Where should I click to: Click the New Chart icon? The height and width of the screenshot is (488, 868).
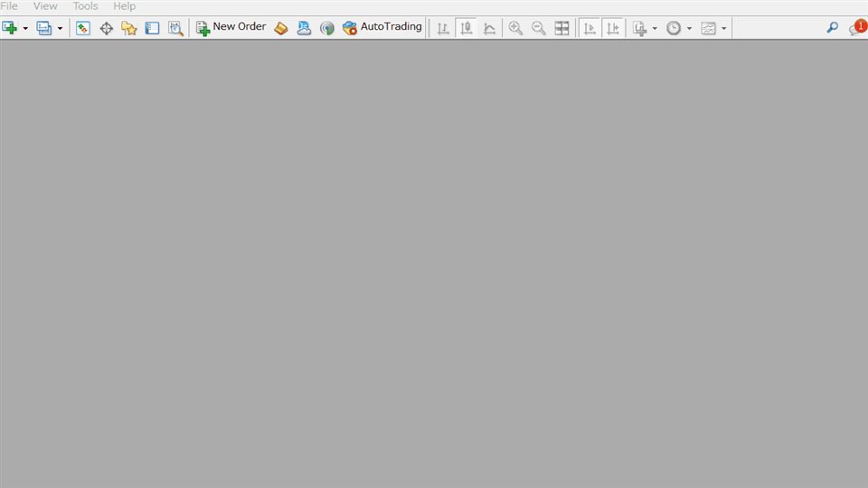coord(9,28)
